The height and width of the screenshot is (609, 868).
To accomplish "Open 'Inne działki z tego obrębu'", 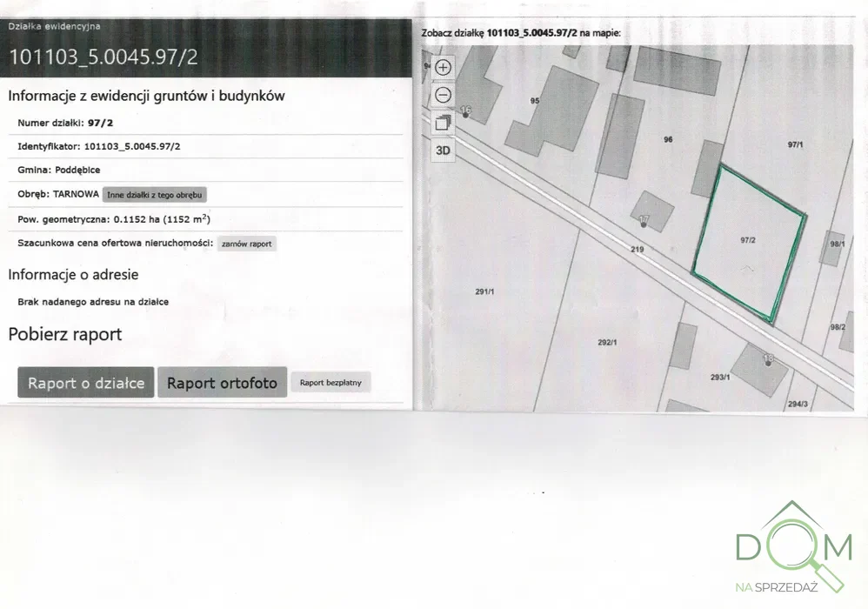I will [x=155, y=195].
